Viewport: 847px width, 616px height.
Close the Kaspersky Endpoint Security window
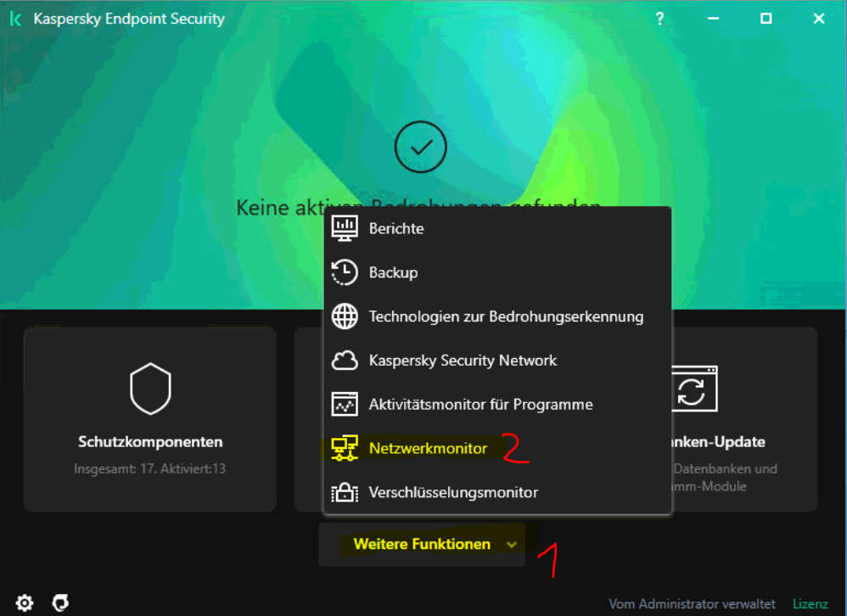[819, 19]
